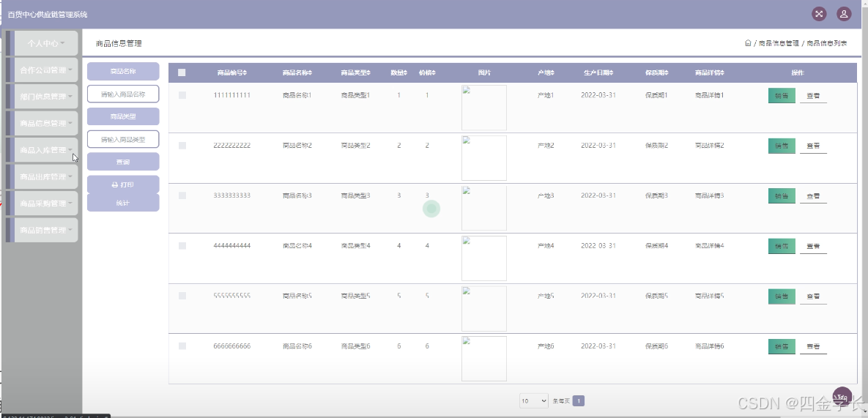The height and width of the screenshot is (418, 868).
Task: Open the broken image thumbnail in the 商品名称6 row
Action: point(484,358)
